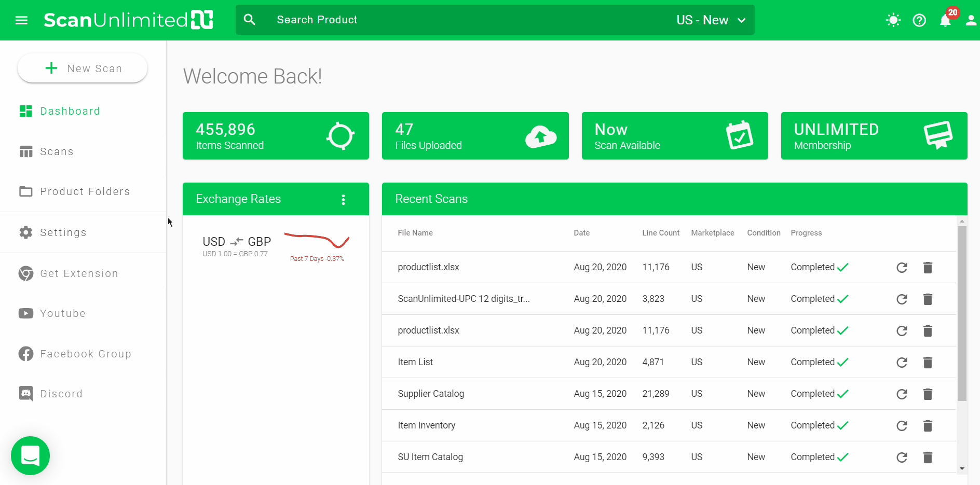This screenshot has width=980, height=485.
Task: Open the live chat bubble widget
Action: tap(30, 455)
